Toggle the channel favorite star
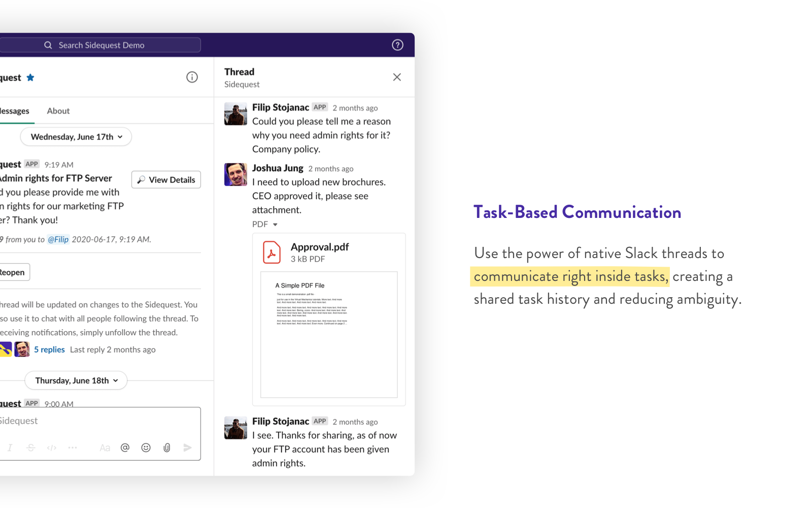The image size is (812, 508). click(30, 77)
